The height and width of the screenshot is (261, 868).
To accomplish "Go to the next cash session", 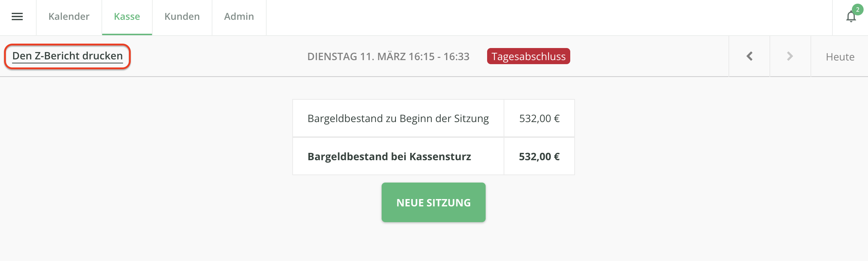I will click(790, 56).
